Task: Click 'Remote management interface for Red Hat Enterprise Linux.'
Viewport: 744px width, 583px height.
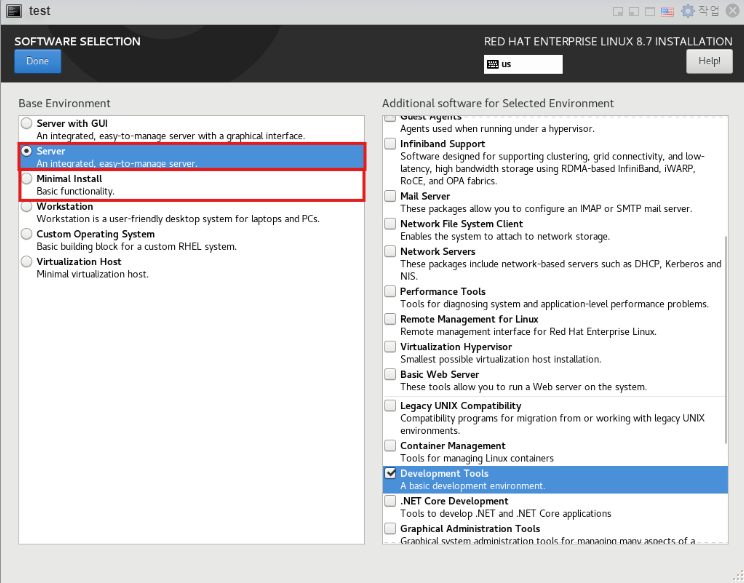Action: tap(528, 332)
